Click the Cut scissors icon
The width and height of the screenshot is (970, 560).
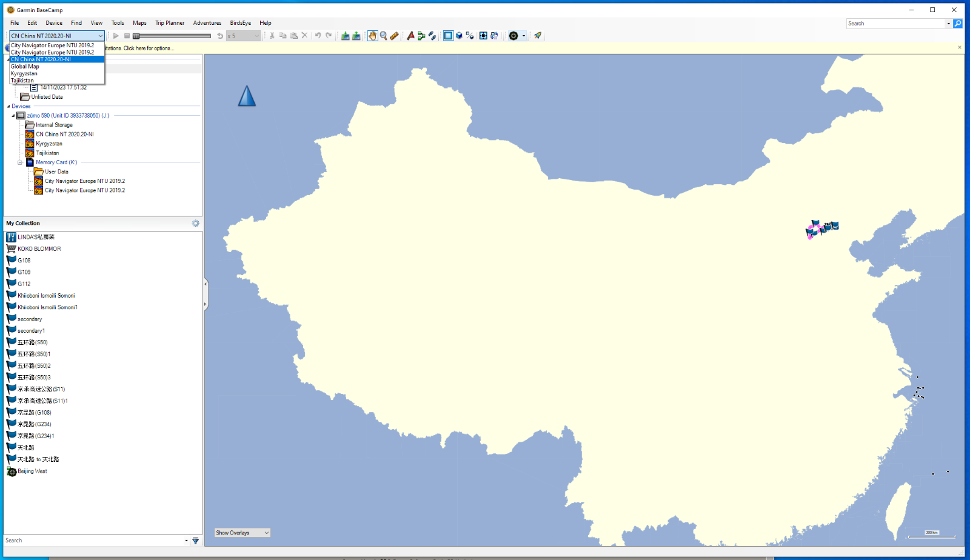click(272, 36)
